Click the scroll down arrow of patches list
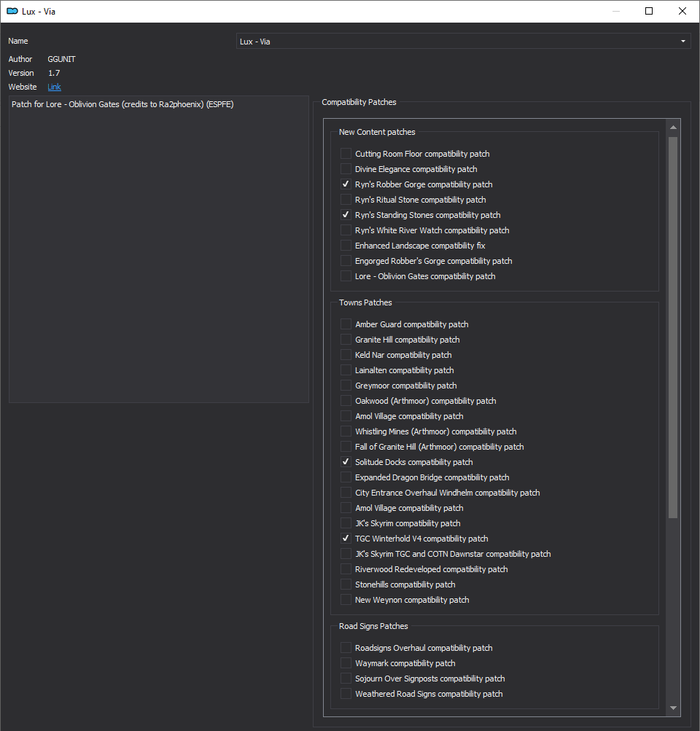Image resolution: width=700 pixels, height=731 pixels. click(x=673, y=708)
